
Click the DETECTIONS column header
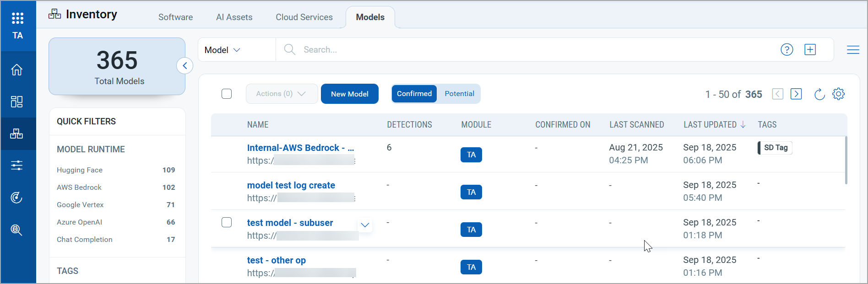(409, 124)
